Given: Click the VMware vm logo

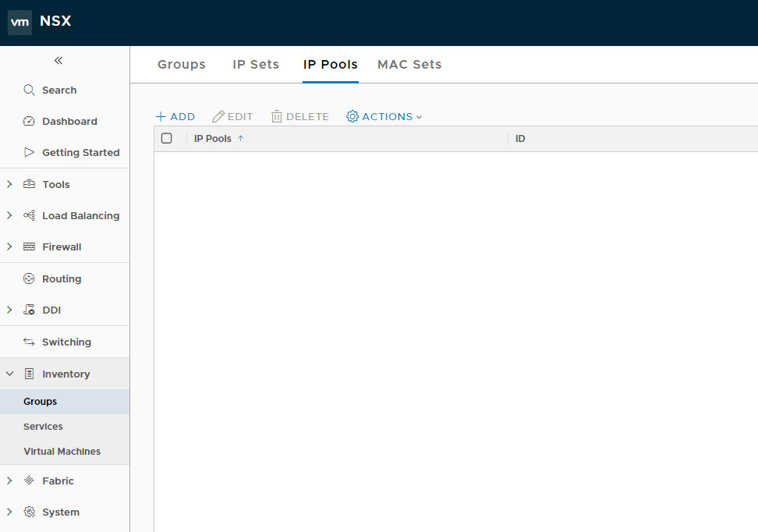Looking at the screenshot, I should click(19, 22).
